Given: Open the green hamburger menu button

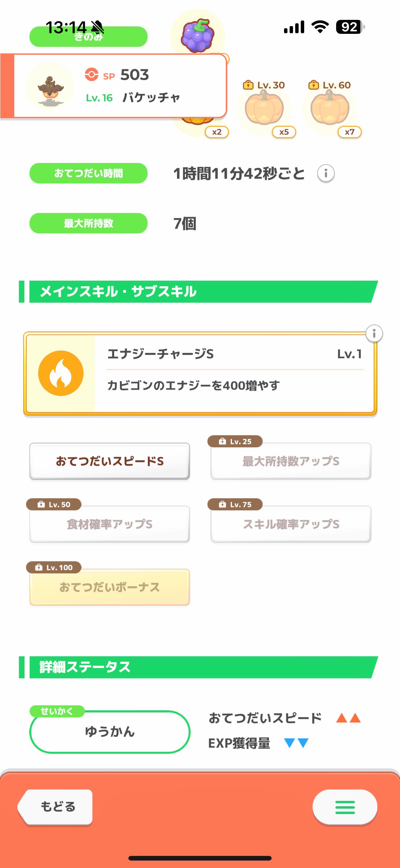Looking at the screenshot, I should tap(345, 807).
